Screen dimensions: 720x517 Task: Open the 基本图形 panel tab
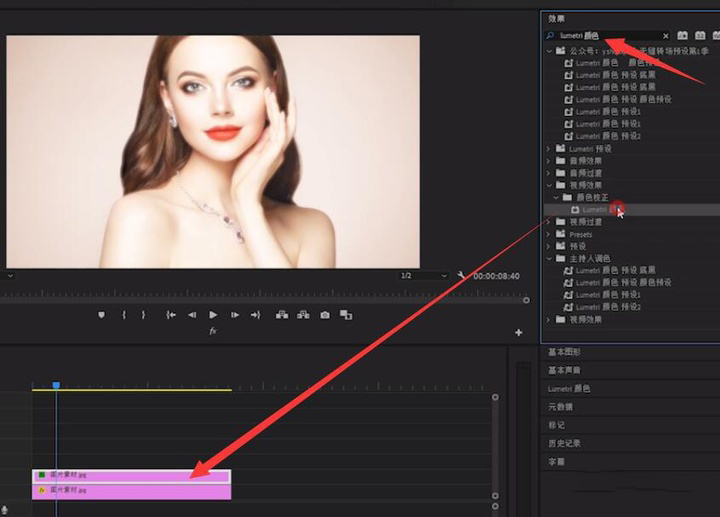564,352
